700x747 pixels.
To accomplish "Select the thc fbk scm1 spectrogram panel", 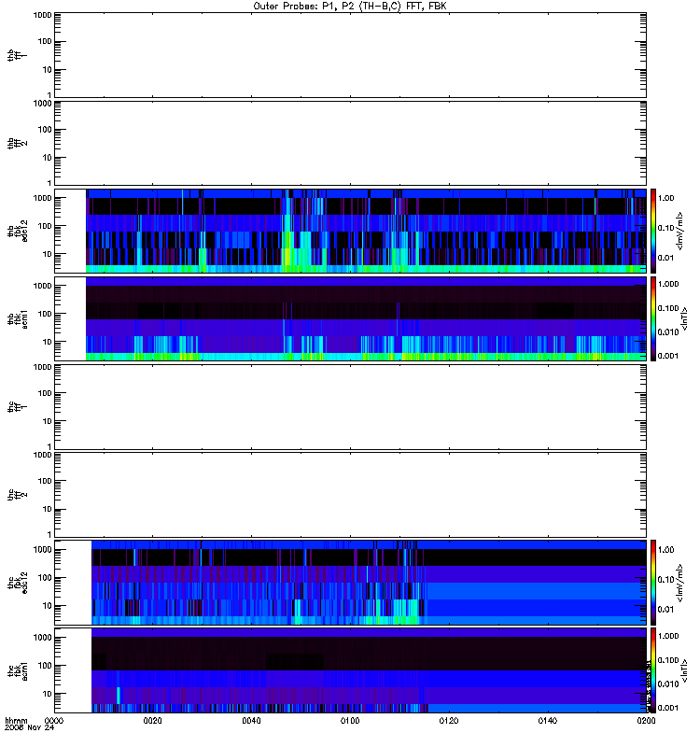I will pyautogui.click(x=351, y=670).
